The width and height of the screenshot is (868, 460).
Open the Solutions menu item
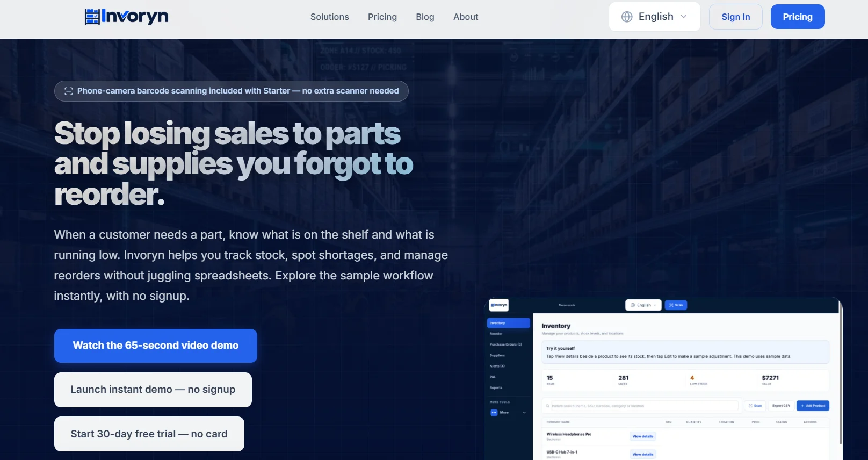point(330,17)
